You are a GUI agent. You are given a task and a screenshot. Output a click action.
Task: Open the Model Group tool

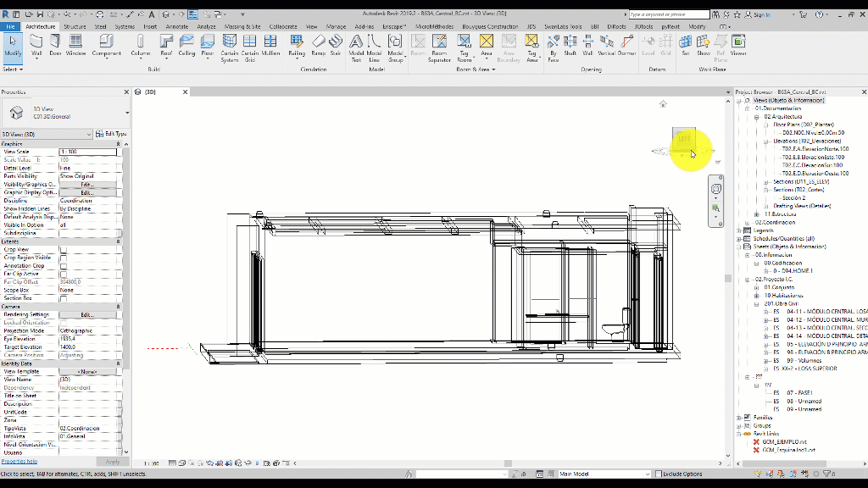pos(395,48)
